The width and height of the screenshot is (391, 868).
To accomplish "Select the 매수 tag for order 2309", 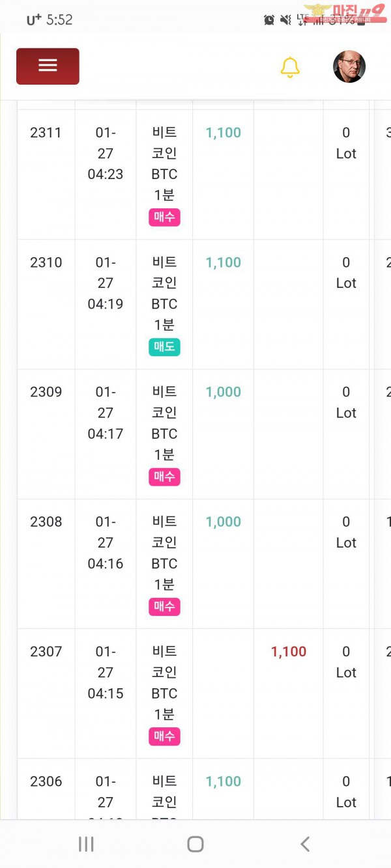I will click(x=164, y=477).
